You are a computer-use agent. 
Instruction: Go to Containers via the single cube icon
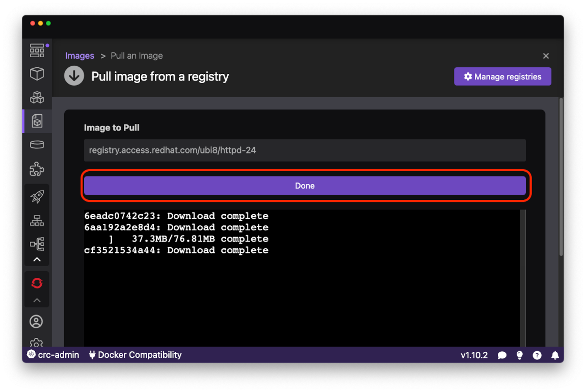coord(37,73)
